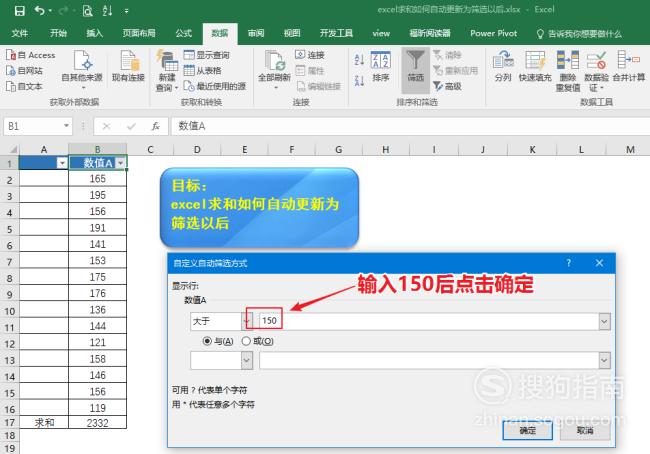Sort descending Z to A icon
Image resolution: width=650 pixels, height=454 pixels.
[x=359, y=80]
